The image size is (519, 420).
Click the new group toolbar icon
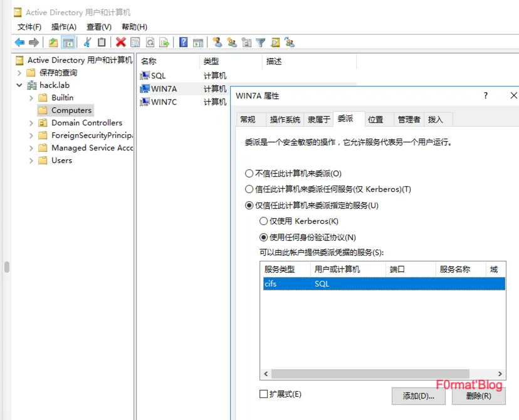coord(231,43)
